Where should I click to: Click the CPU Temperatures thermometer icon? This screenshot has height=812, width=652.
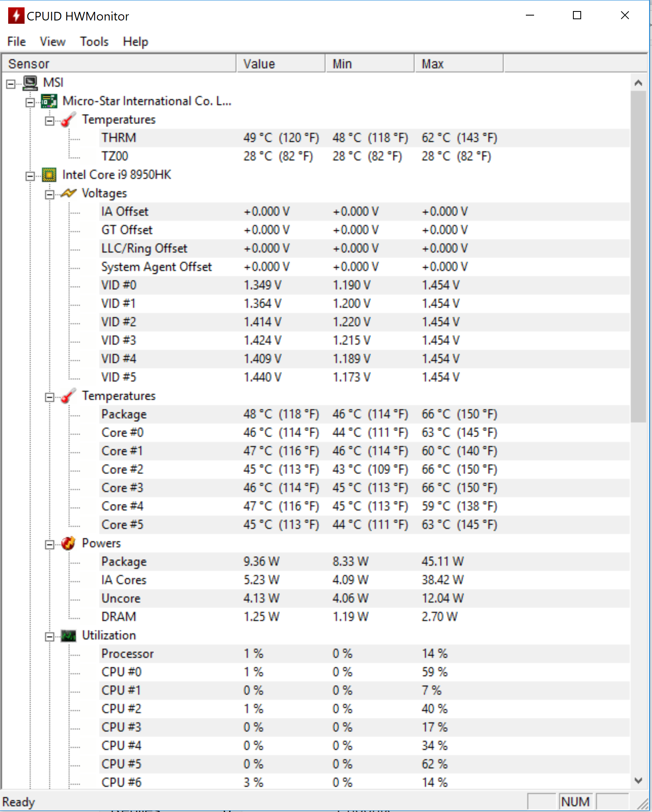click(x=68, y=396)
